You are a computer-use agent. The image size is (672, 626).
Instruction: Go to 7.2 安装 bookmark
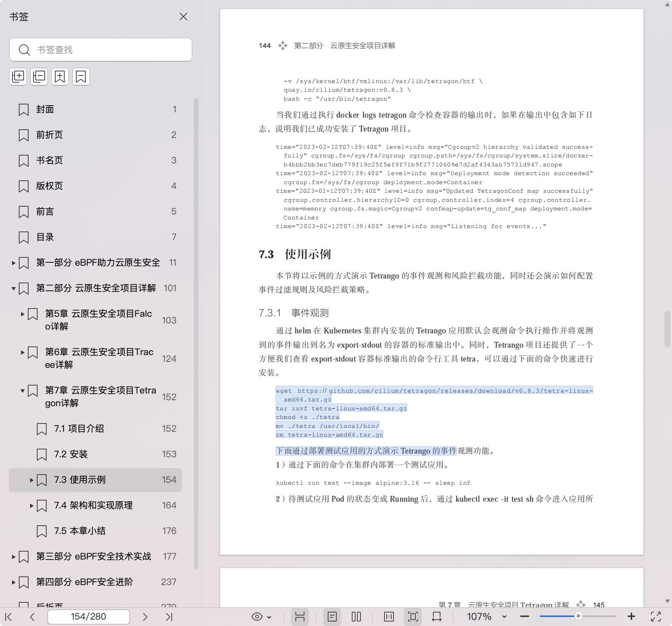[x=95, y=454]
